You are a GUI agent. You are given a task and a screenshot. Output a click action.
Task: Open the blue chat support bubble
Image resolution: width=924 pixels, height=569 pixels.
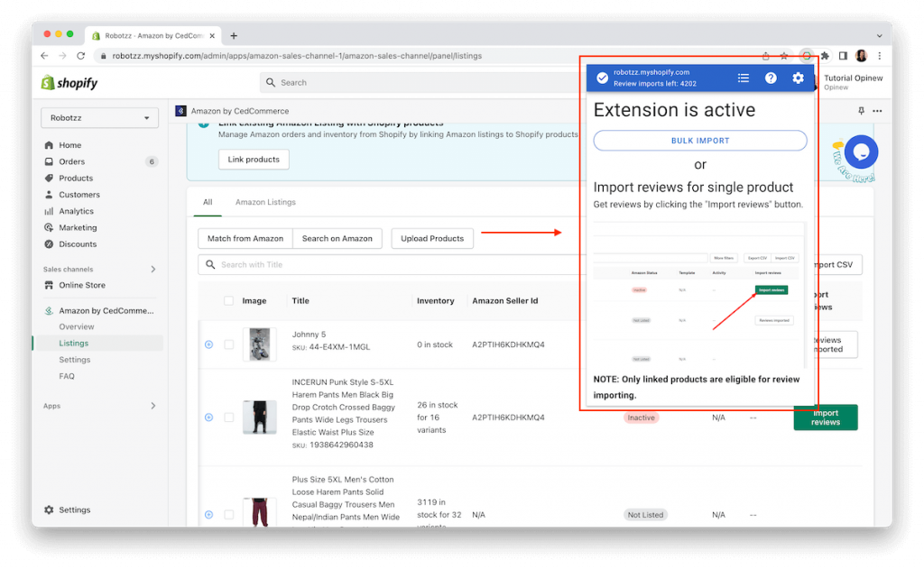coord(861,152)
